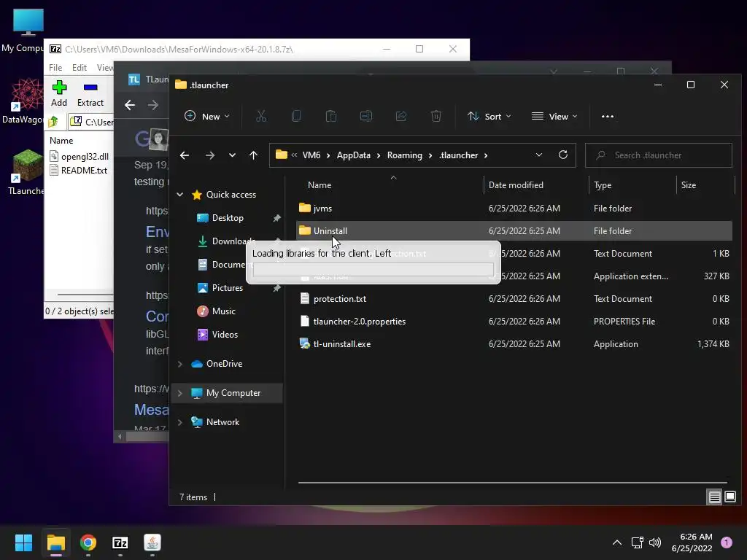Switch to Details view layout icon

[715, 497]
